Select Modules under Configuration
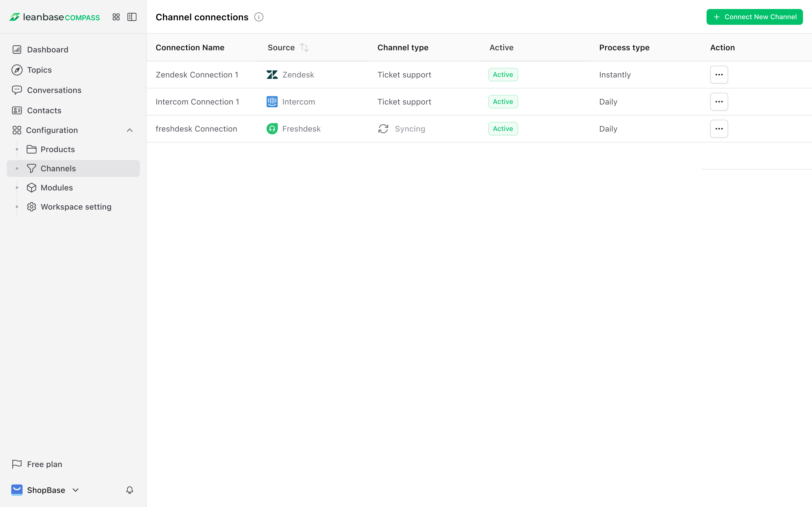812x507 pixels. tap(56, 187)
